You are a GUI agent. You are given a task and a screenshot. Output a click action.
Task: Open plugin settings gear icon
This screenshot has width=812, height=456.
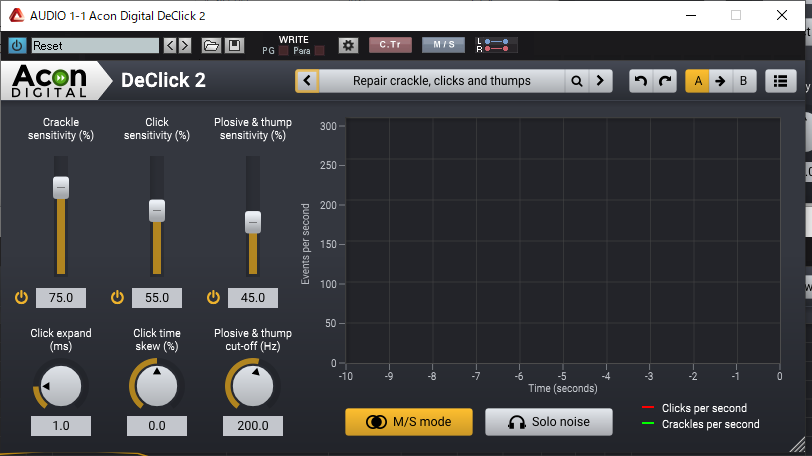pyautogui.click(x=348, y=46)
